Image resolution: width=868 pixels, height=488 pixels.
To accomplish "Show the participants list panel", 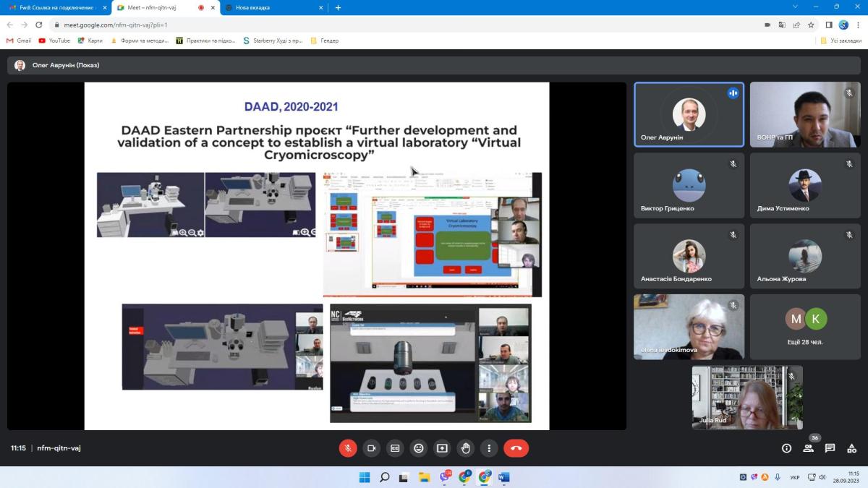I will pos(808,448).
